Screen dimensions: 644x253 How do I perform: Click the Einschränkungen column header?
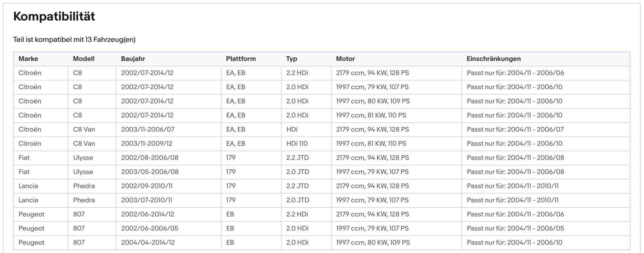pos(493,59)
